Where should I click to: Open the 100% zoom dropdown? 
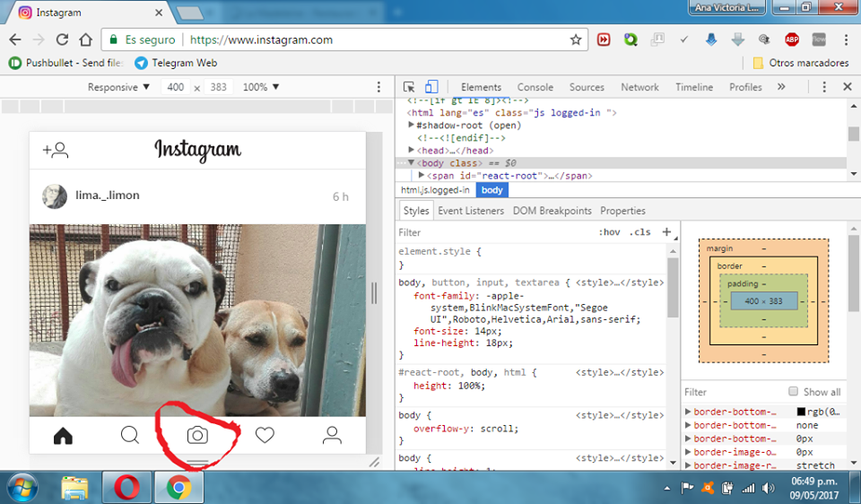[x=261, y=87]
